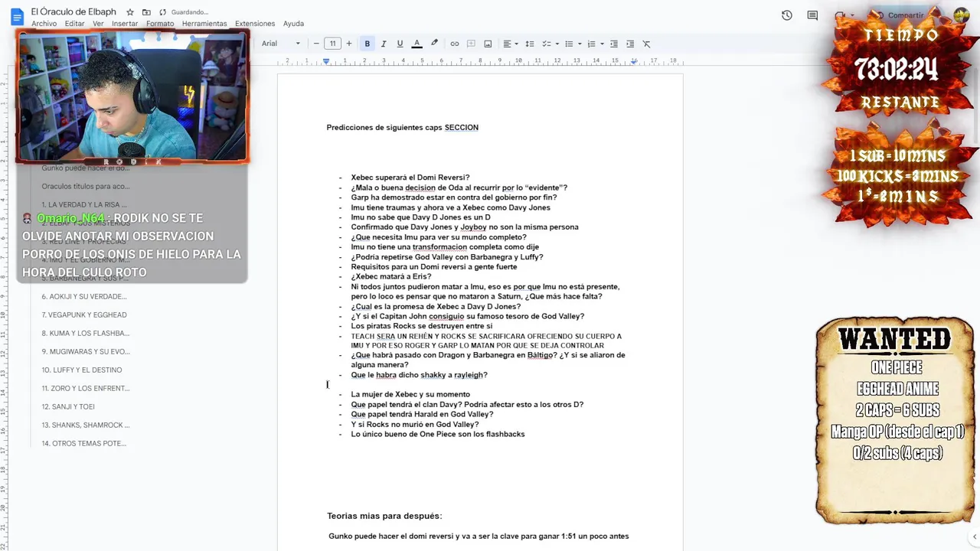This screenshot has width=980, height=551.
Task: Go to outline item 11. ZORO Y LOS ENFRENT...
Action: [86, 388]
